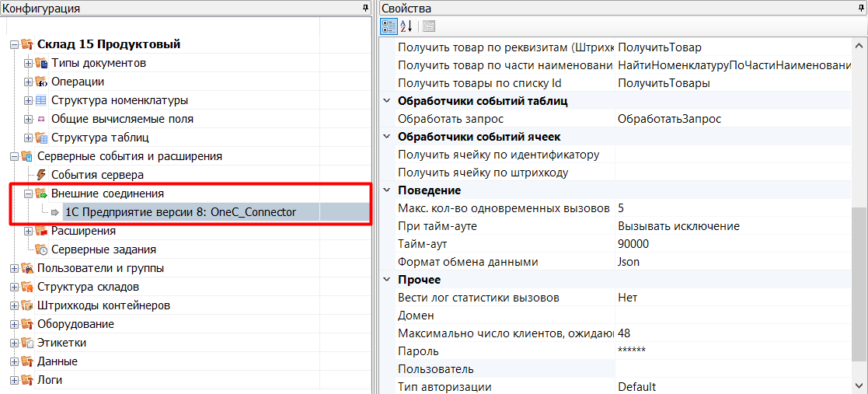Click the empty Домен value field
868x394 pixels.
tap(733, 316)
